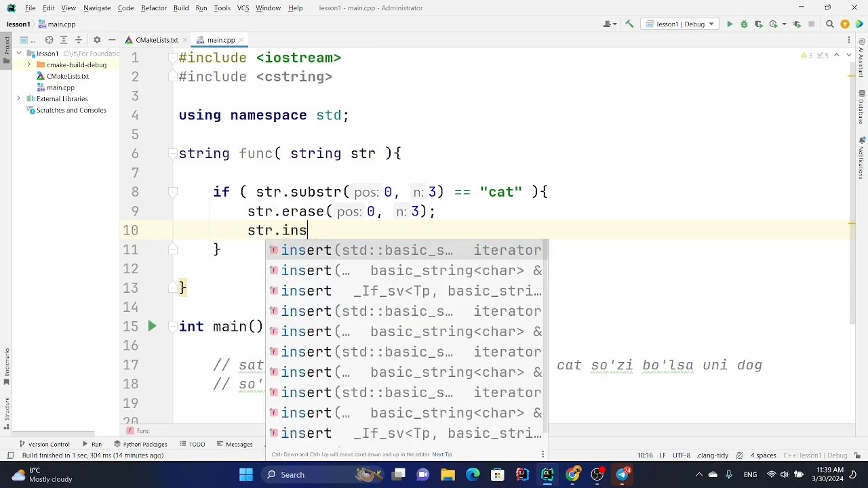The width and height of the screenshot is (868, 488).
Task: Open Project panel settings gear
Action: tap(97, 40)
